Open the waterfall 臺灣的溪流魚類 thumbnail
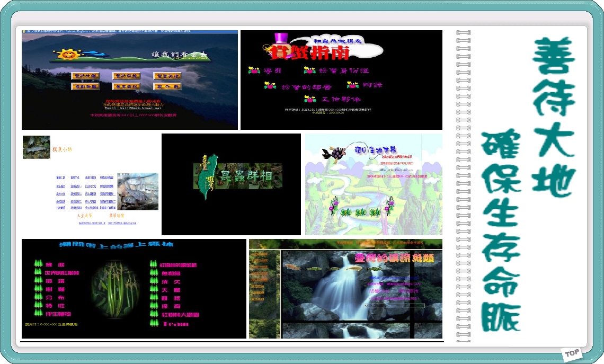The width and height of the screenshot is (604, 364). tap(345, 289)
